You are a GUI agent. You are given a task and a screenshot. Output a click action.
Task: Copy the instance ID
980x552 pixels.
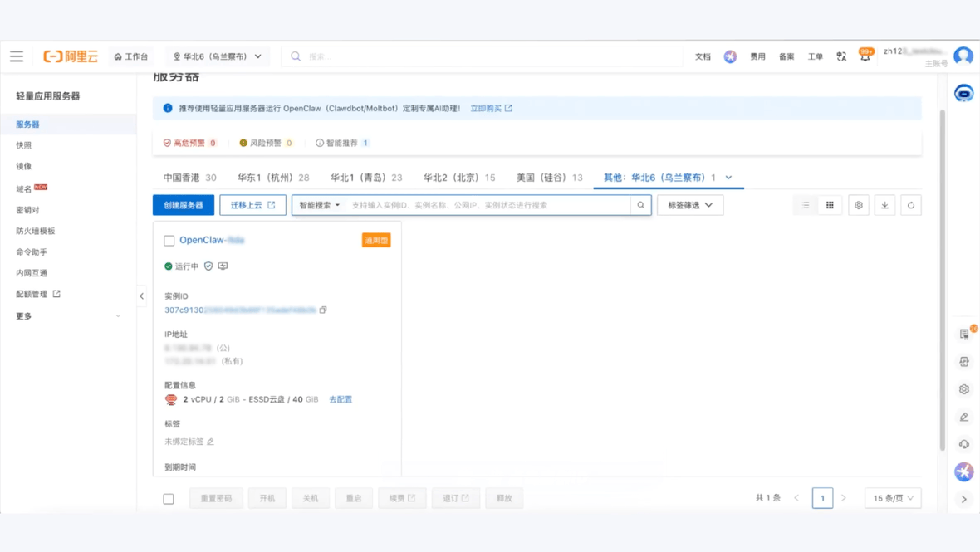tap(323, 310)
